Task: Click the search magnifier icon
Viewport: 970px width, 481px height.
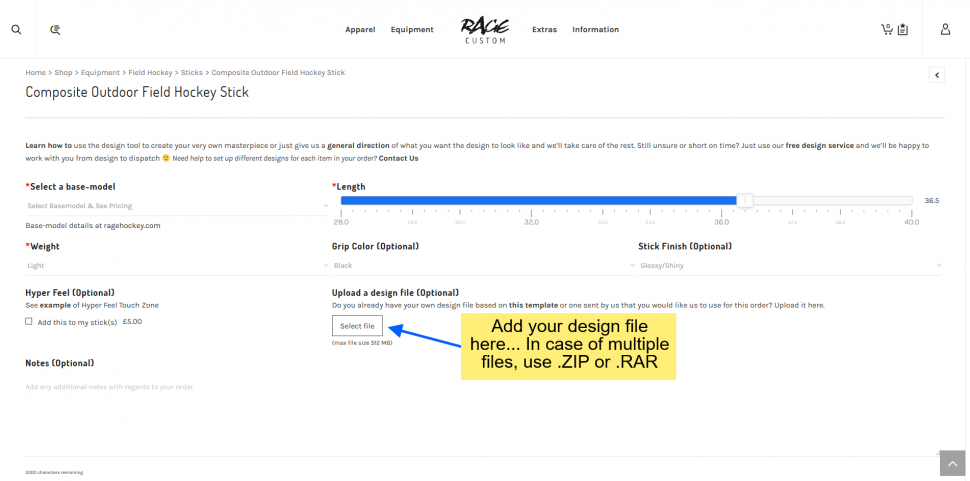Action: [16, 30]
